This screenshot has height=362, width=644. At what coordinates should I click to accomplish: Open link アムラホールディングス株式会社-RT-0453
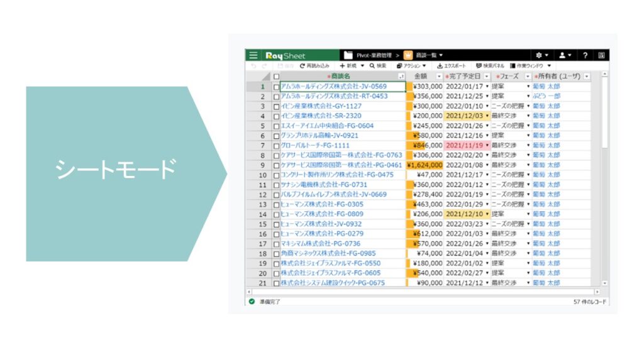click(334, 96)
